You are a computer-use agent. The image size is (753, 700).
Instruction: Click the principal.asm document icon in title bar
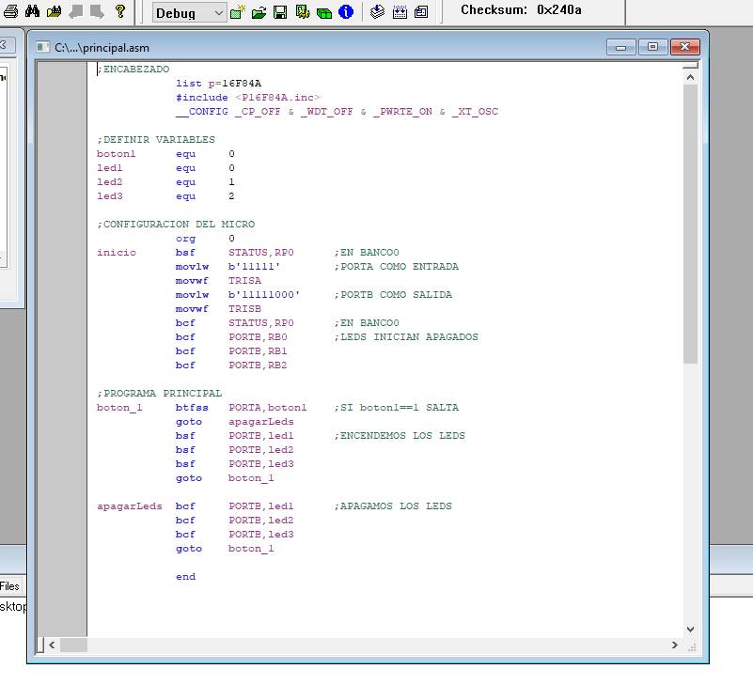click(x=42, y=47)
